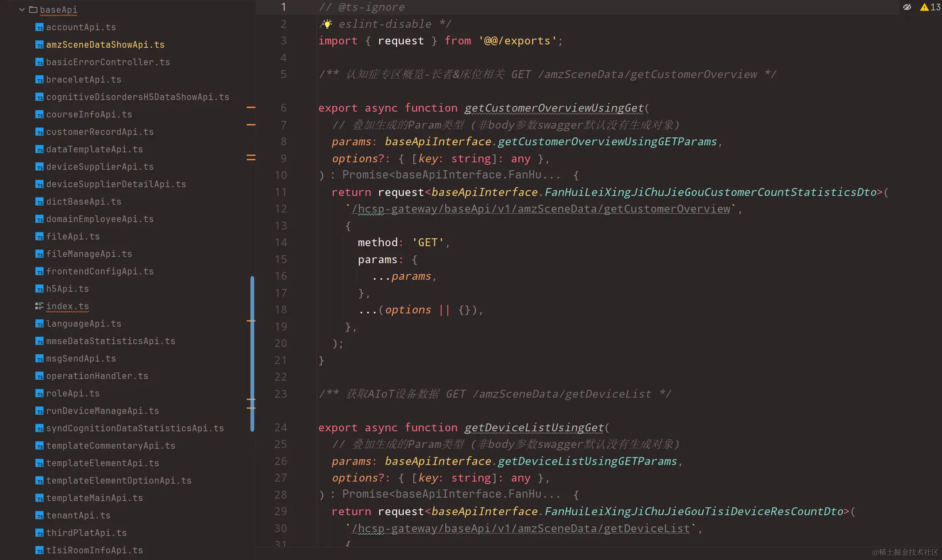Screen dimensions: 942x560
Task: Collapse the baseApi folder via its chevron
Action: pyautogui.click(x=22, y=10)
